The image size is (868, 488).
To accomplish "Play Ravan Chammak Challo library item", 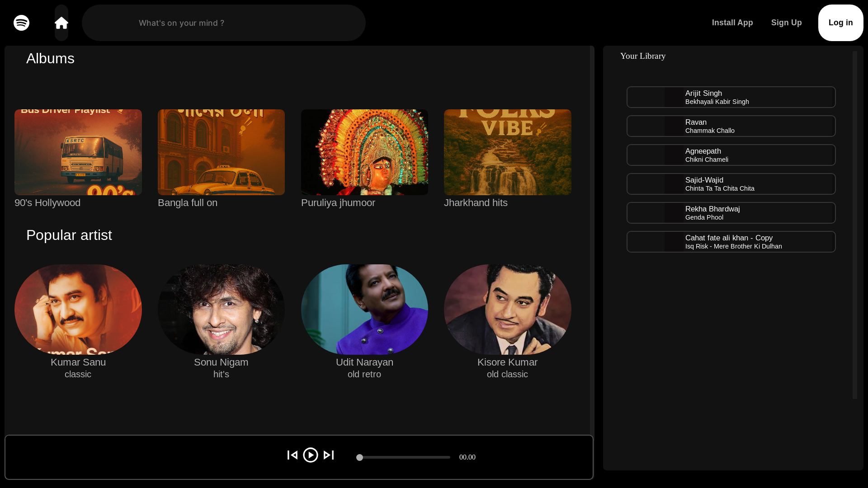I will (x=731, y=126).
